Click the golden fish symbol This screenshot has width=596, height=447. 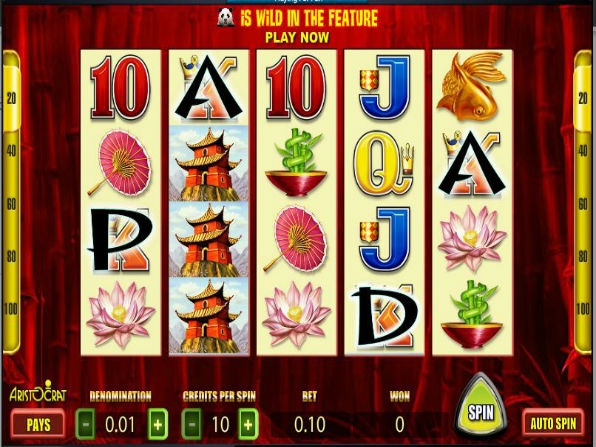click(471, 86)
